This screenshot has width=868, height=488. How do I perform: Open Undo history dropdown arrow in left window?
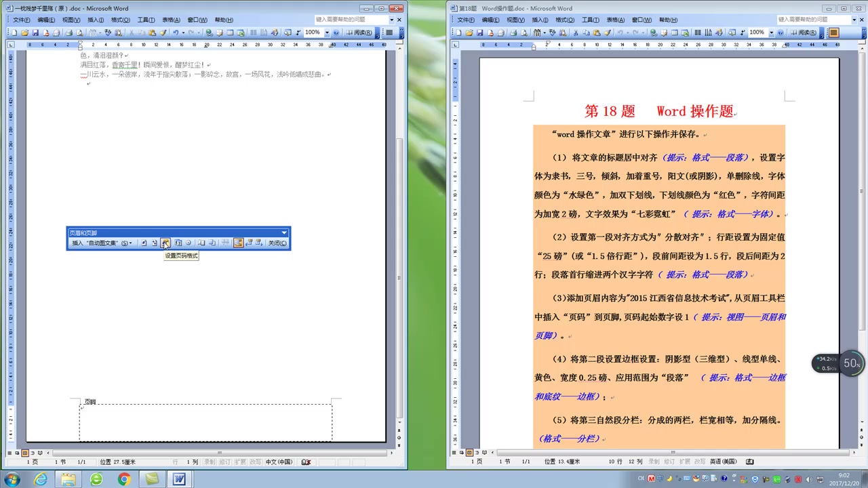[183, 33]
